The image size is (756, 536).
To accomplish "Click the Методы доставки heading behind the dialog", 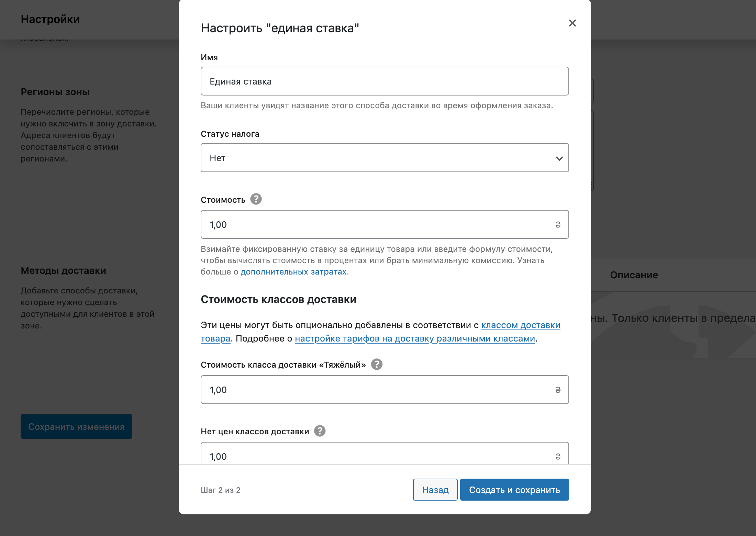I will [63, 271].
